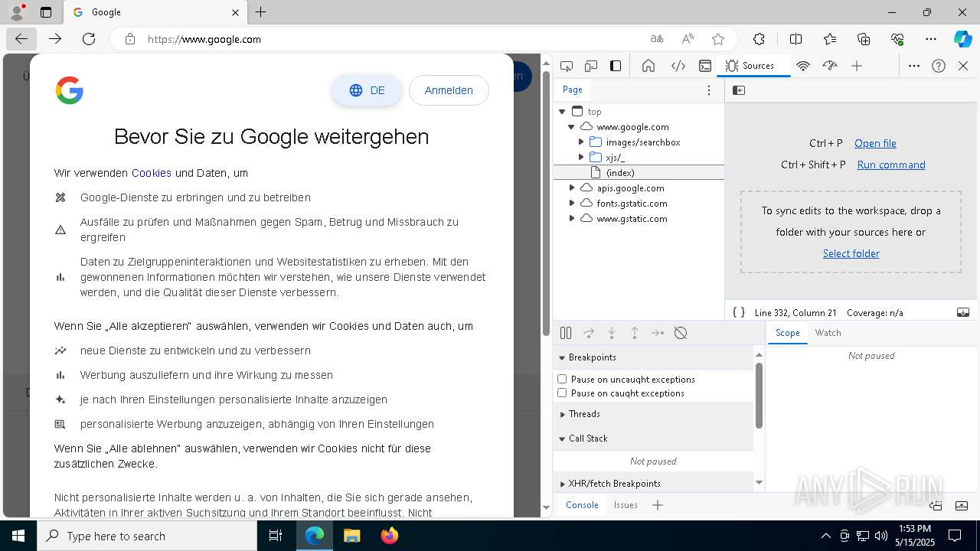Click the debugger pane scrollbar thumb
The width and height of the screenshot is (980, 551).
coord(759,396)
